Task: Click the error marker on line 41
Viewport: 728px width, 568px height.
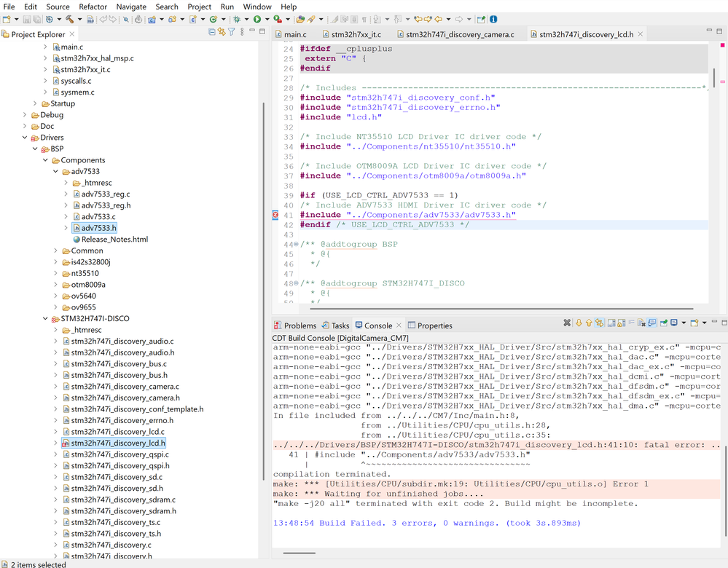Action: (275, 215)
